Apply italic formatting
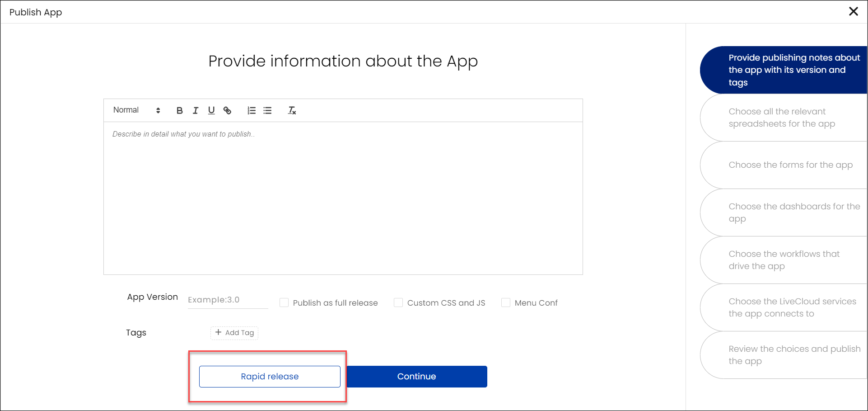This screenshot has height=411, width=868. coord(196,110)
